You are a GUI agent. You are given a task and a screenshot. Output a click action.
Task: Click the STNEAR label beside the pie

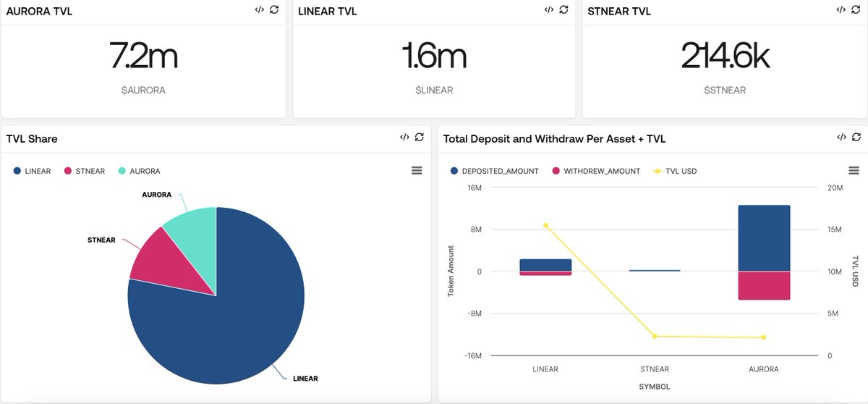[102, 240]
